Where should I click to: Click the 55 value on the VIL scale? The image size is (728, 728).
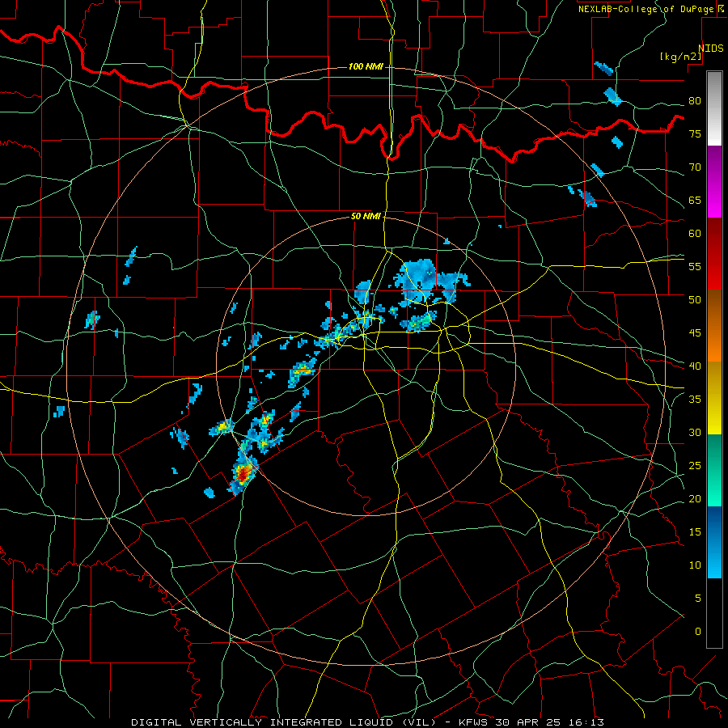tap(695, 267)
